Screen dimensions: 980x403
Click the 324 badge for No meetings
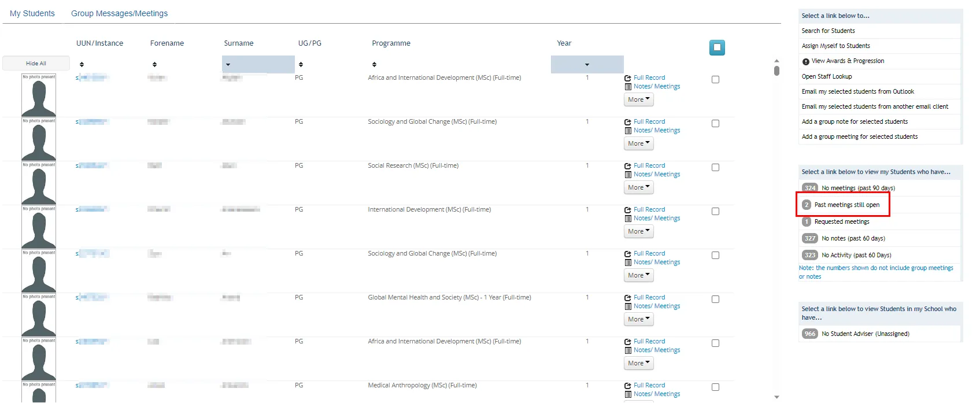(810, 188)
